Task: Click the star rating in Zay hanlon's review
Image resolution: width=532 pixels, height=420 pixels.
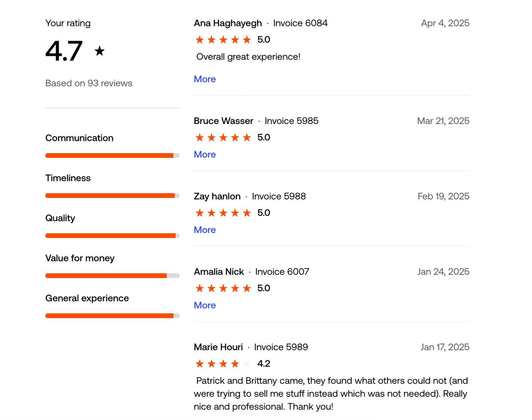Action: point(223,213)
